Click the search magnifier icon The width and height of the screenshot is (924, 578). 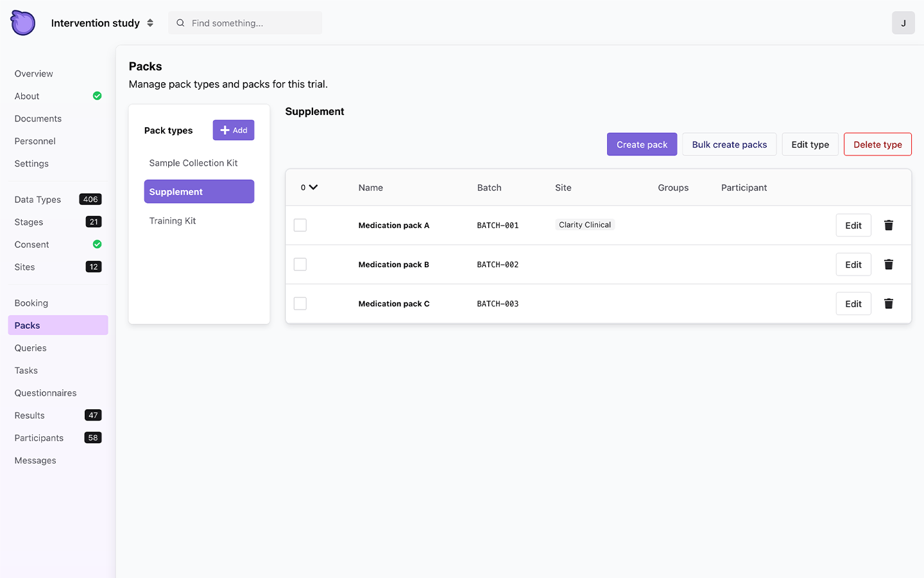point(181,22)
